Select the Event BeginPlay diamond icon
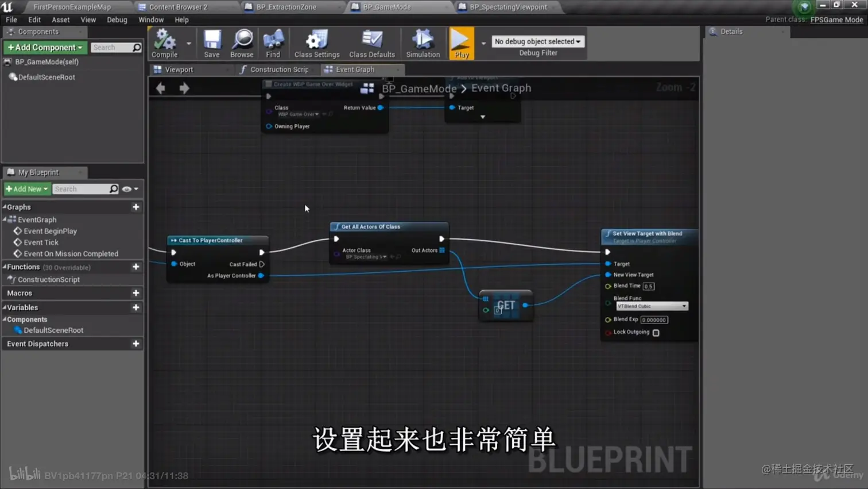 [18, 231]
